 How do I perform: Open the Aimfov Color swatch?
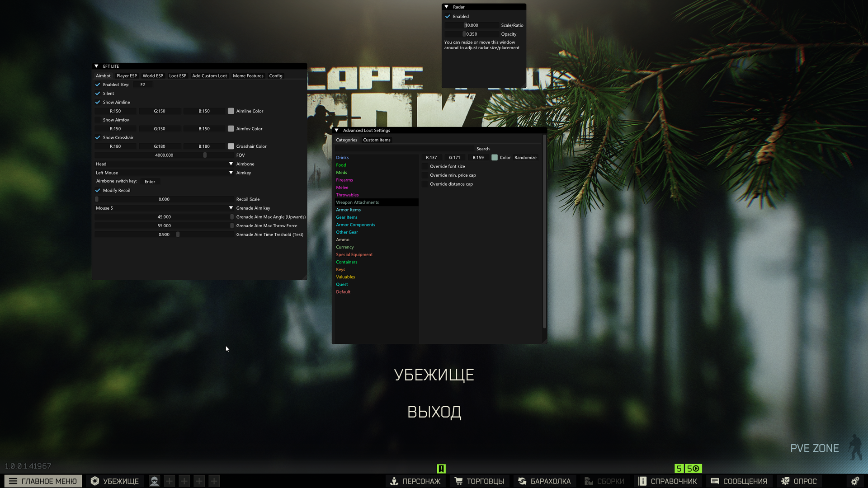pyautogui.click(x=231, y=129)
